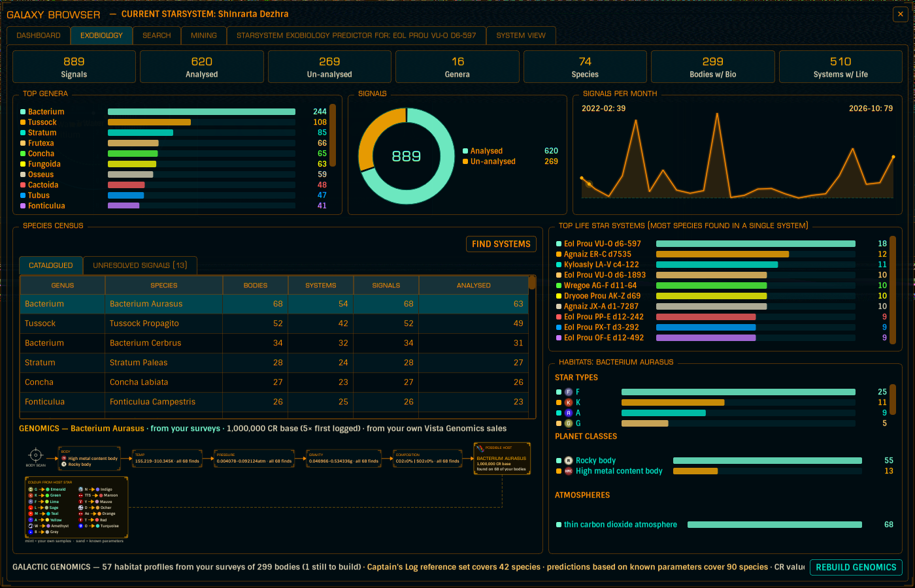Image resolution: width=915 pixels, height=588 pixels.
Task: Click the Top Genera panel scrollbar
Action: click(333, 135)
